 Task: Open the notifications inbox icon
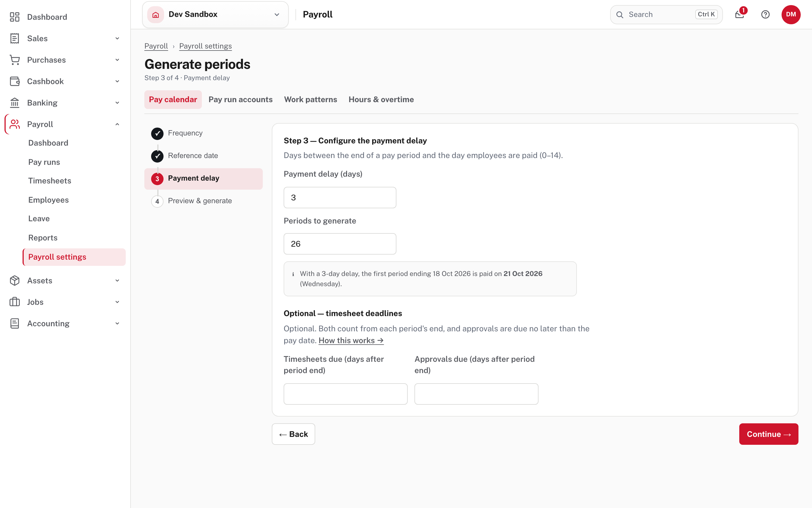[x=740, y=14]
